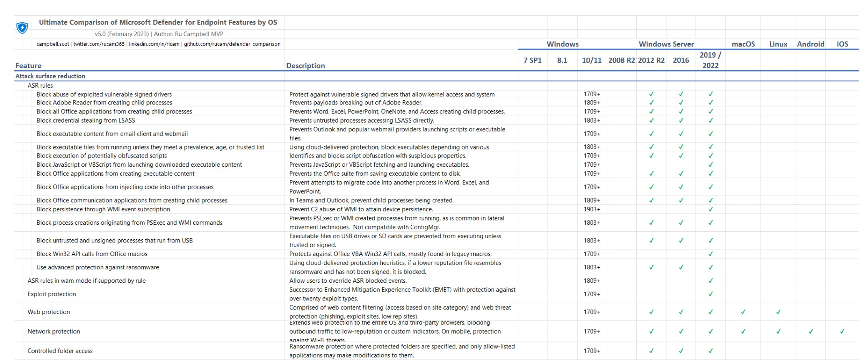
Task: Open the github.com/rucam/defender-comparison link
Action: point(232,44)
